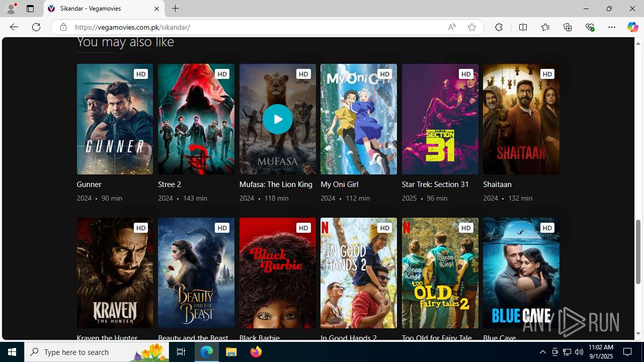The height and width of the screenshot is (362, 644).
Task: Open the Black Barbie poster
Action: coord(277,273)
